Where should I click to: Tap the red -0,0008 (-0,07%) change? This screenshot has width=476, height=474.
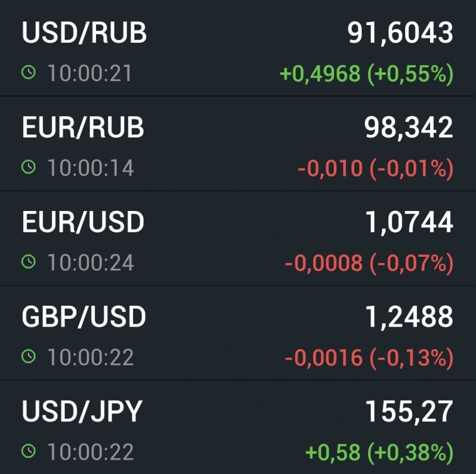369,263
